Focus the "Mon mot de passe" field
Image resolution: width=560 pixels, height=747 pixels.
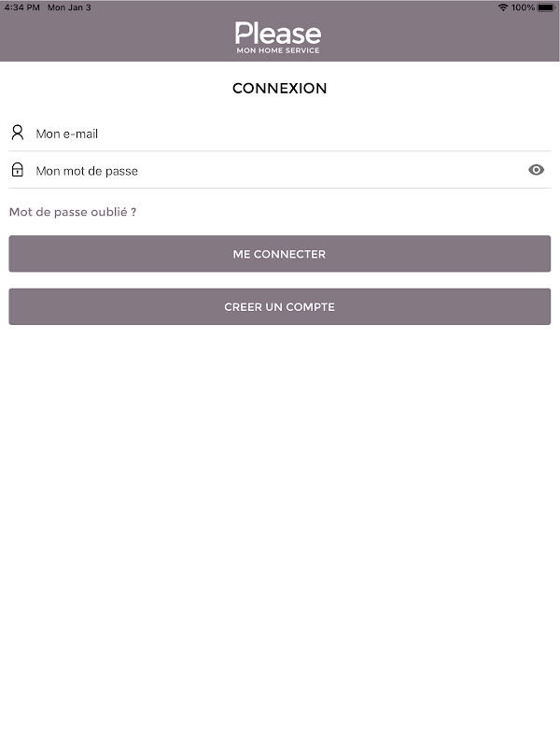pyautogui.click(x=271, y=171)
